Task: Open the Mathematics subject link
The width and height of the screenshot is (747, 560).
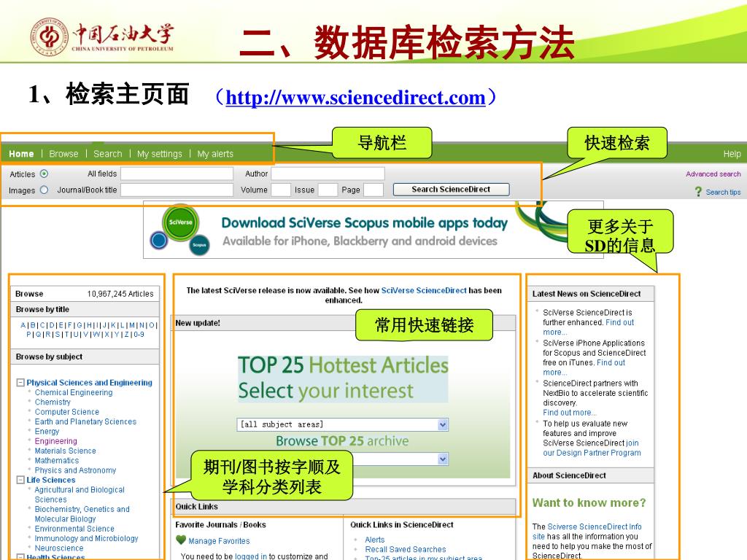Action: point(57,461)
